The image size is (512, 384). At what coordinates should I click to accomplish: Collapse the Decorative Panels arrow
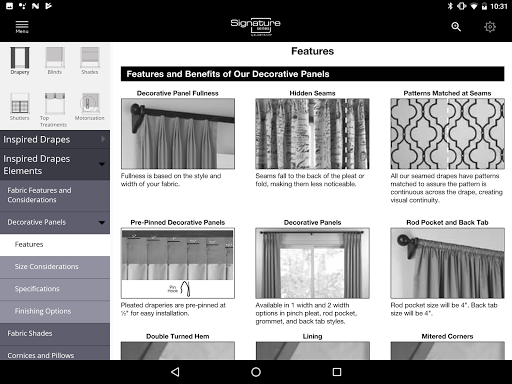click(102, 222)
